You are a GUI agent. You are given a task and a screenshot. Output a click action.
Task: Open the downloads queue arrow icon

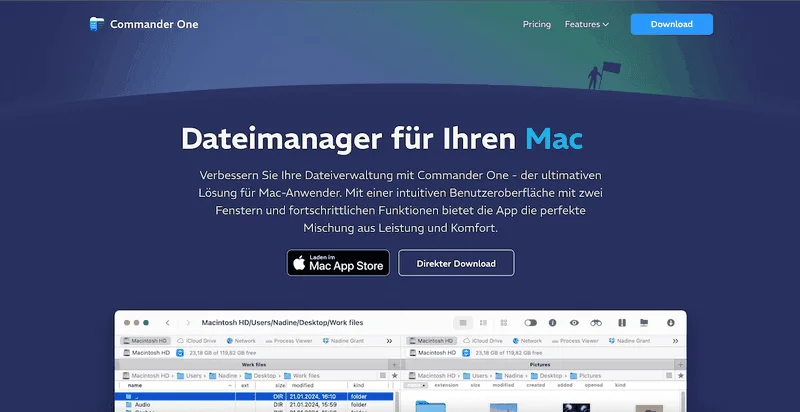click(670, 323)
